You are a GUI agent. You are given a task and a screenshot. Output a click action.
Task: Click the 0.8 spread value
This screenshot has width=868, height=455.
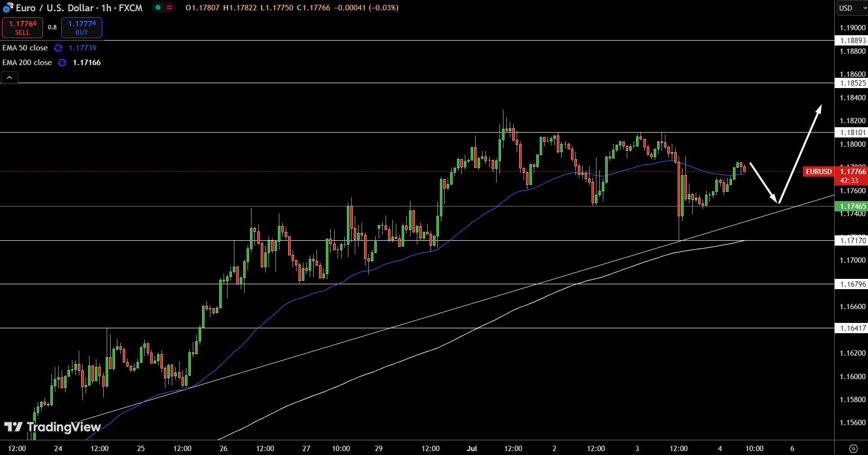52,27
